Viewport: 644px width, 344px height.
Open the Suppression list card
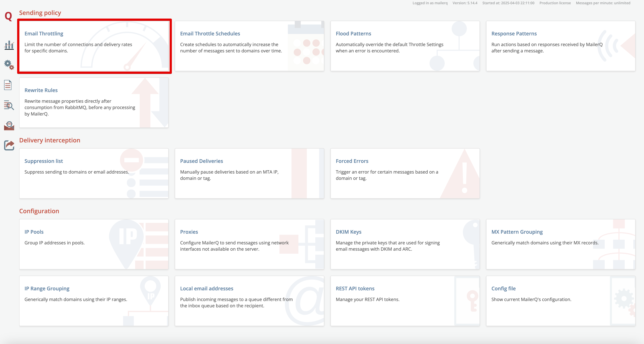[x=94, y=174]
